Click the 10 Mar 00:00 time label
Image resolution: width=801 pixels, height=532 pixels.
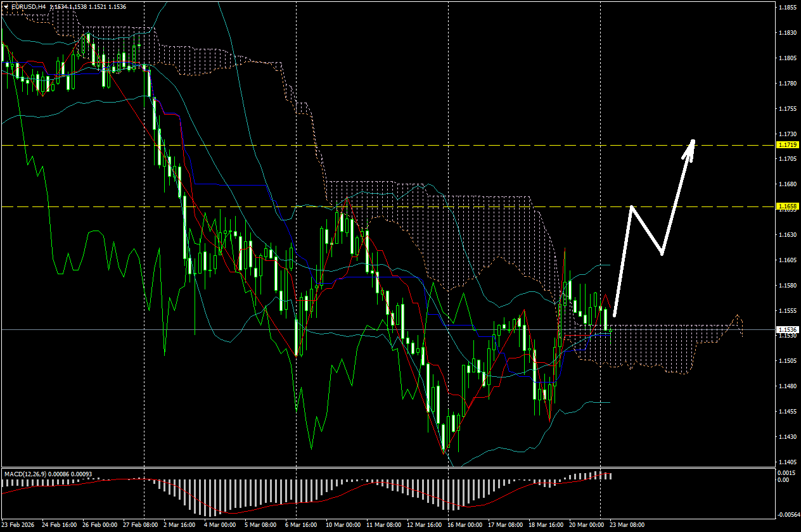[343, 525]
